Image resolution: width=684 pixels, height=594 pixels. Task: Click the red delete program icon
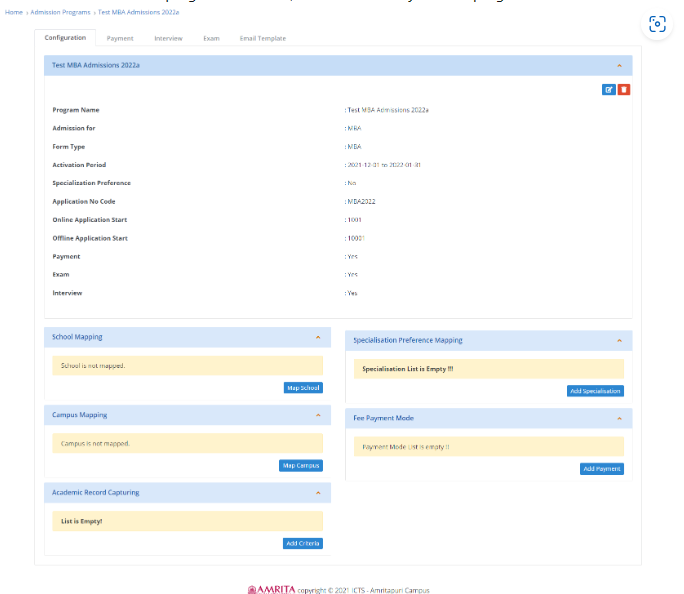point(624,90)
